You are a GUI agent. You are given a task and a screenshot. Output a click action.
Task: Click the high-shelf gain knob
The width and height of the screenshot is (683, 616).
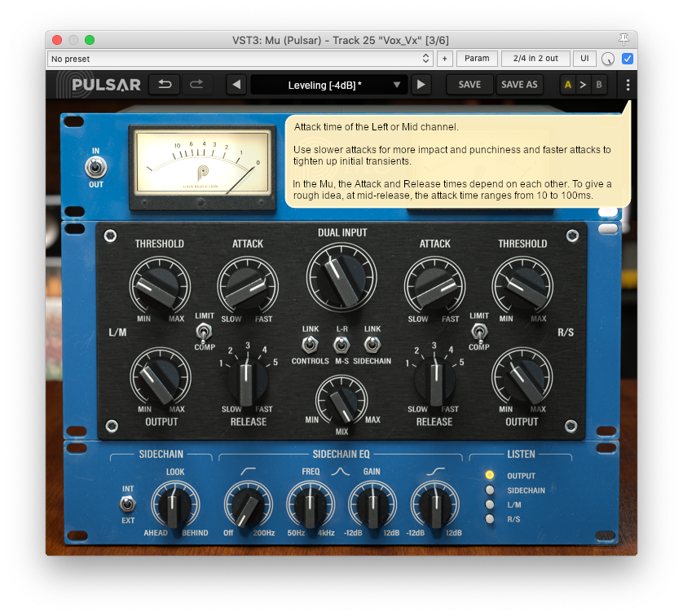(434, 505)
